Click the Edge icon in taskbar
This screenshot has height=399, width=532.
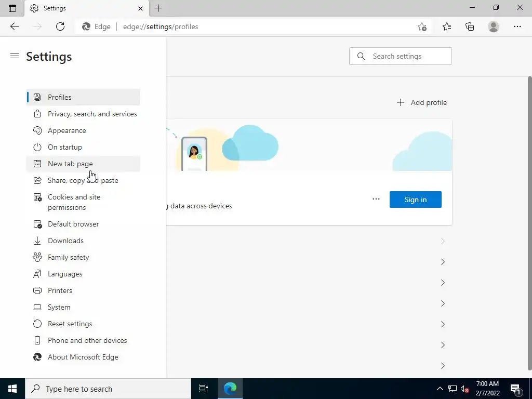click(x=230, y=389)
